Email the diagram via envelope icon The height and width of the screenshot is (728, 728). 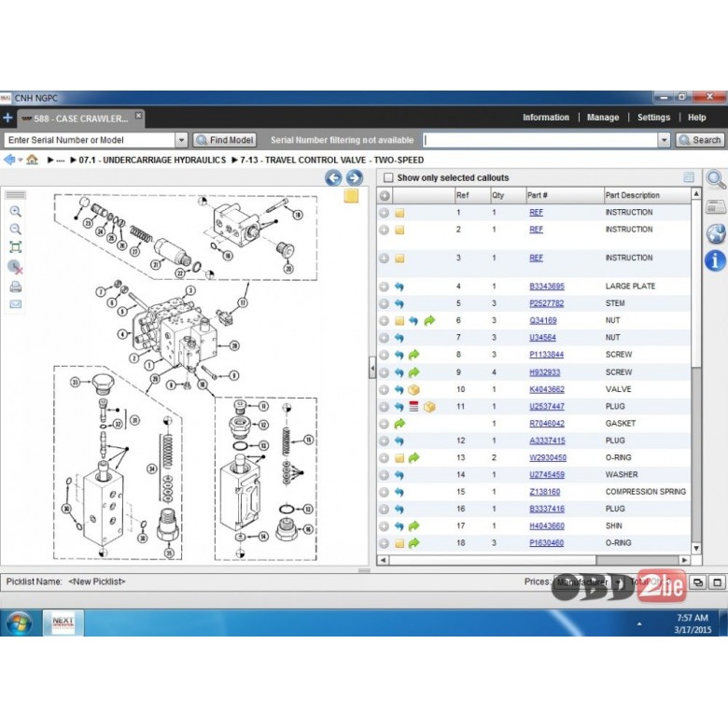pyautogui.click(x=15, y=304)
